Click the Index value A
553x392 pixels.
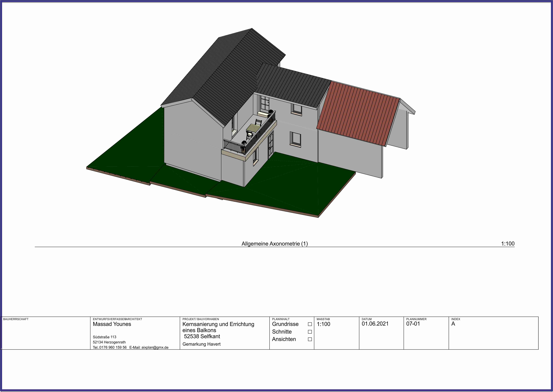click(x=453, y=324)
